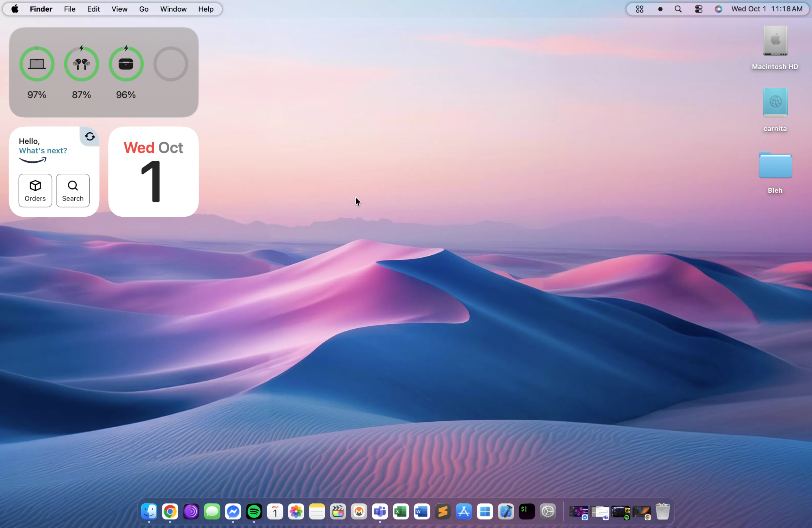Image resolution: width=812 pixels, height=528 pixels.
Task: Open Microsoft Teams in the Dock
Action: (380, 511)
